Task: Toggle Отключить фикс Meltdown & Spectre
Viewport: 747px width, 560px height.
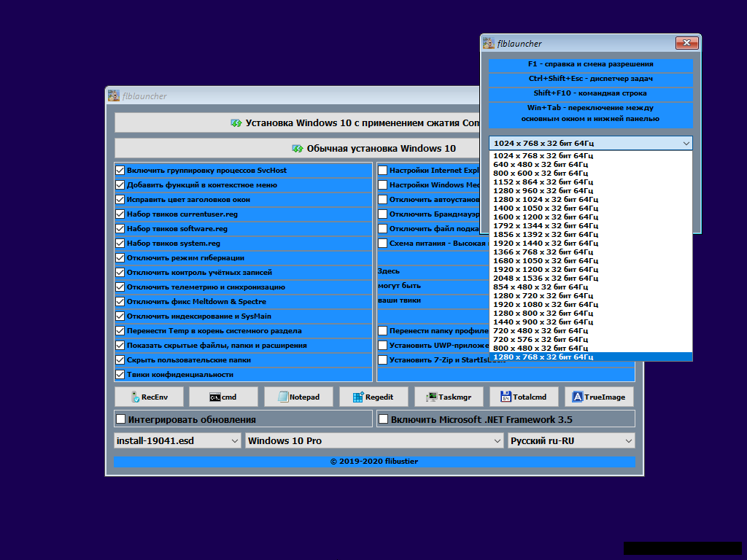Action: pos(120,302)
